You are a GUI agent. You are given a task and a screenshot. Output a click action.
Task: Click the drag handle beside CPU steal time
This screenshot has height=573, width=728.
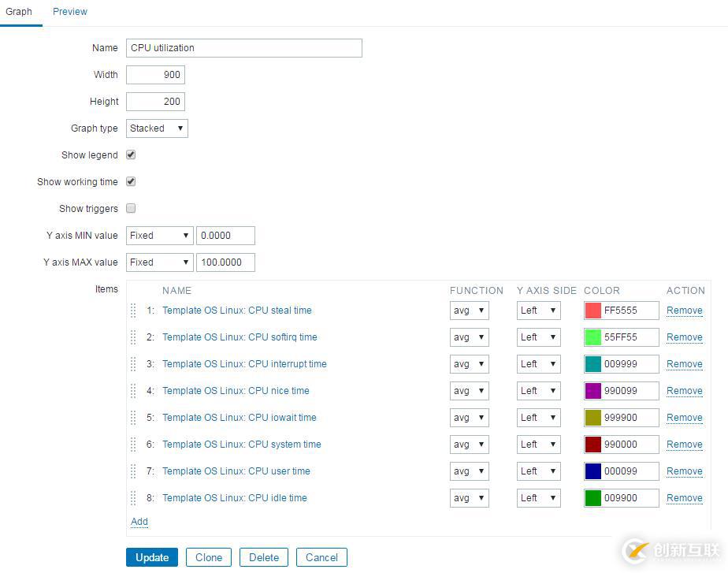click(x=133, y=311)
